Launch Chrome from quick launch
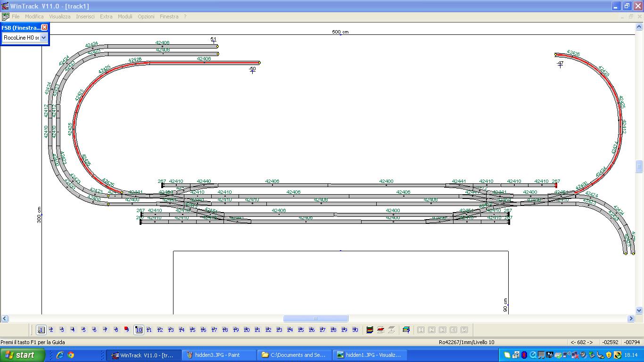This screenshot has height=362, width=644. [71, 355]
